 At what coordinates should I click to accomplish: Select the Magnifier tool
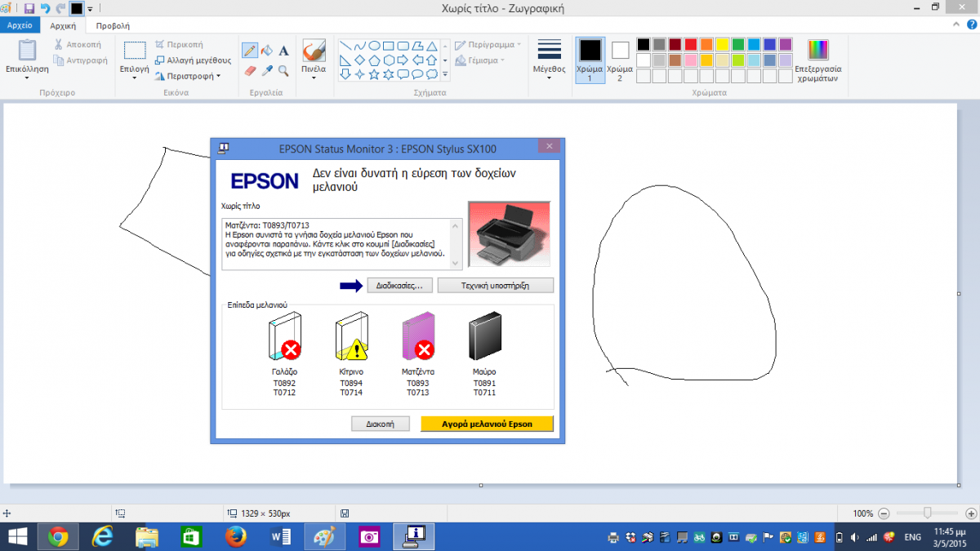[x=283, y=71]
